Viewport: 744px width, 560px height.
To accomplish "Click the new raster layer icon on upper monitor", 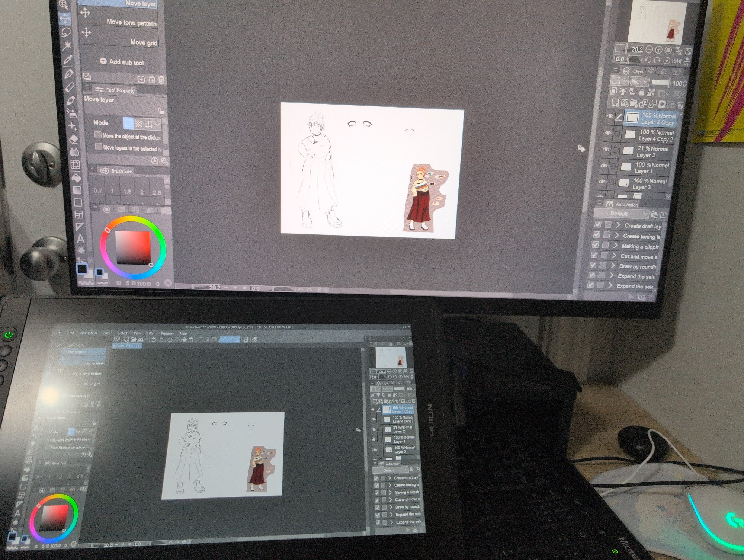I will (615, 102).
